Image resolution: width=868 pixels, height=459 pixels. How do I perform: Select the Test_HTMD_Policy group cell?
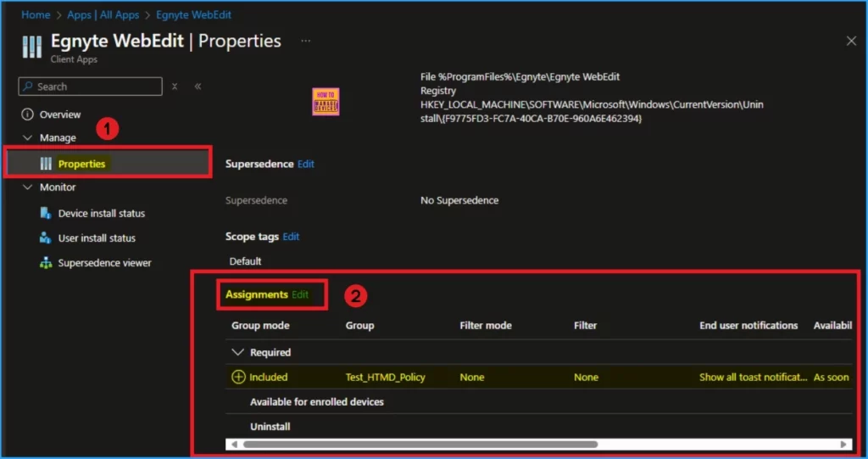pyautogui.click(x=386, y=377)
